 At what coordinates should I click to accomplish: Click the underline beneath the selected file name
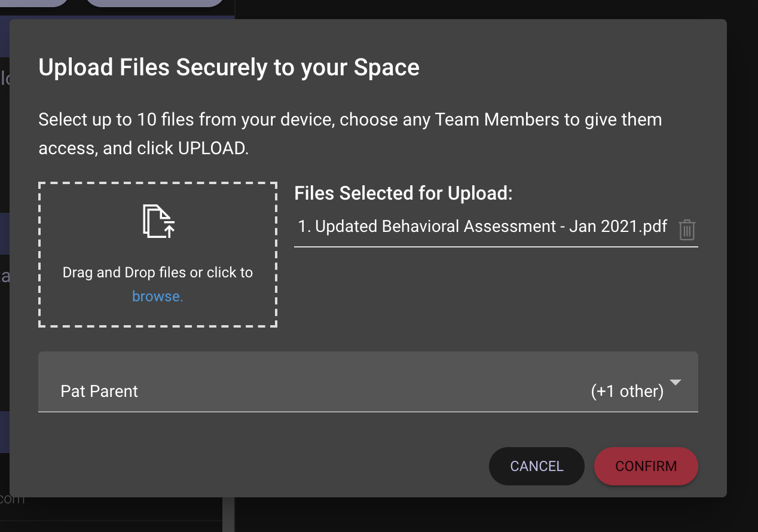click(495, 246)
